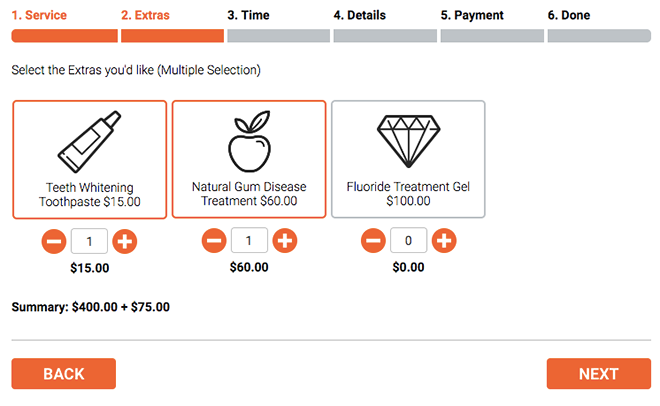
Task: Open the 3. Time step
Action: pyautogui.click(x=248, y=15)
